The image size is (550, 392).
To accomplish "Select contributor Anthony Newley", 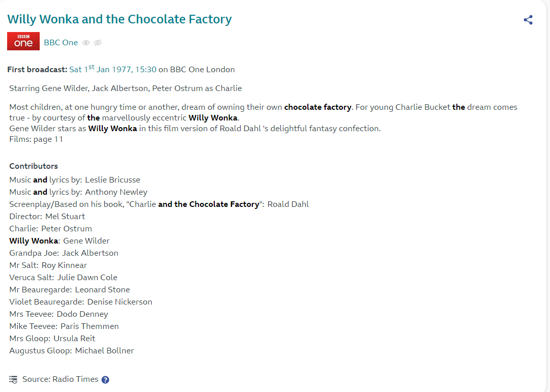I will click(x=116, y=192).
